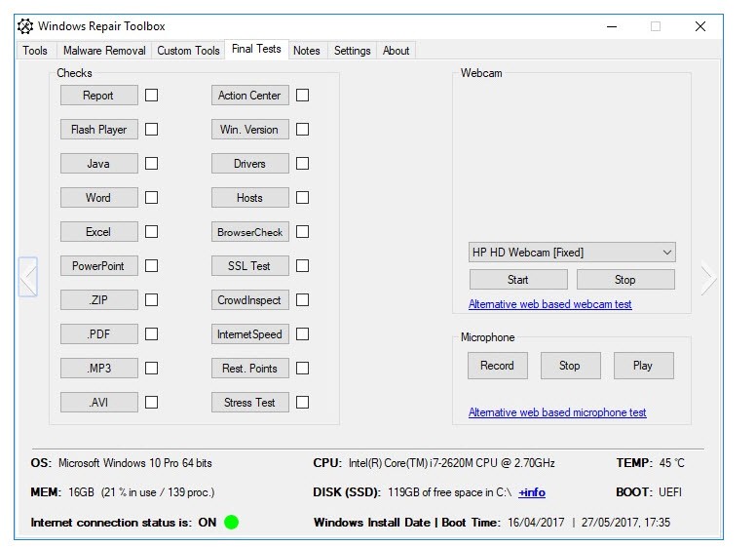Image resolution: width=756 pixels, height=547 pixels.
Task: Tick the checkbox next to Flash Player
Action: [x=151, y=130]
